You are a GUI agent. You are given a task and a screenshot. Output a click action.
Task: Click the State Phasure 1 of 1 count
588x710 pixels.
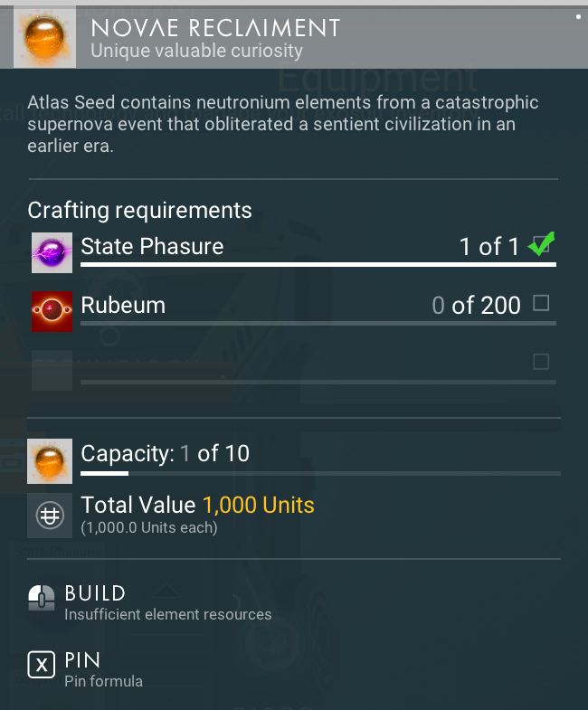488,246
